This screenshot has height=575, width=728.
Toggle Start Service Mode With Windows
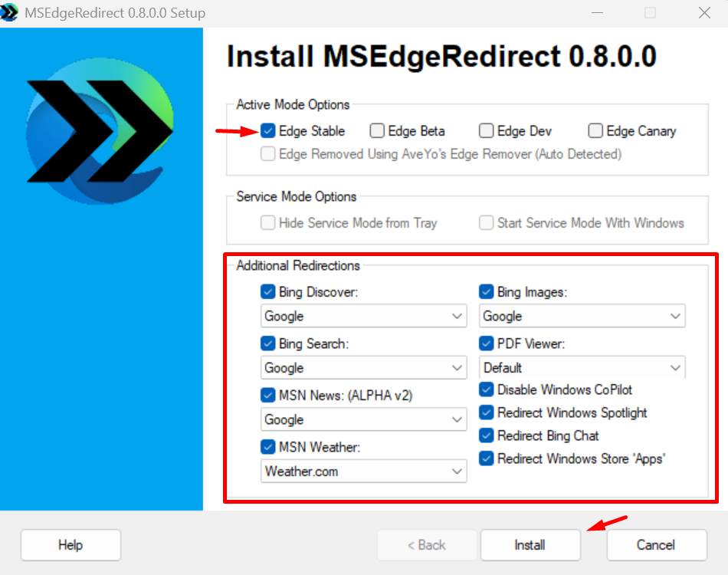tap(486, 223)
